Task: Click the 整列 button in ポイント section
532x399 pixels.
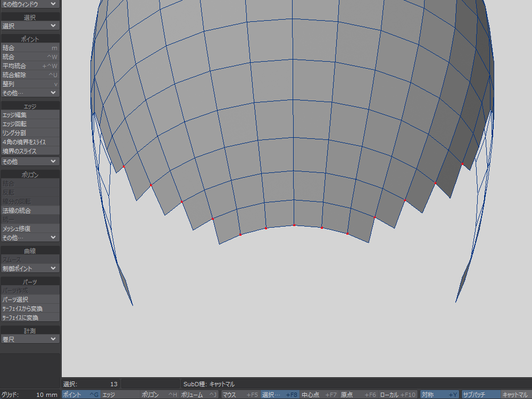Action: [x=30, y=84]
